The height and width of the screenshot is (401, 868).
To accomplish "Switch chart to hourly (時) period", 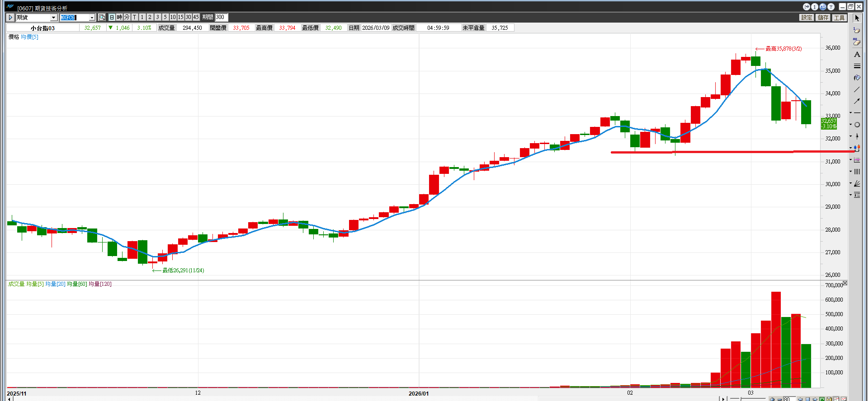I will 119,17.
